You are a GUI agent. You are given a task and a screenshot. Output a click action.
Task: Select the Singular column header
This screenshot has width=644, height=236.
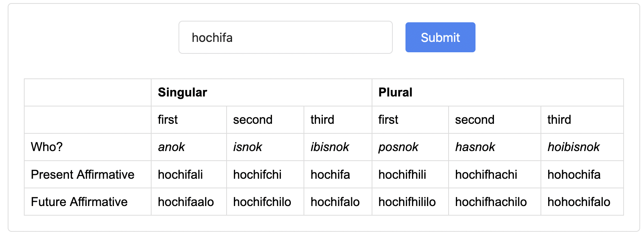pos(182,92)
